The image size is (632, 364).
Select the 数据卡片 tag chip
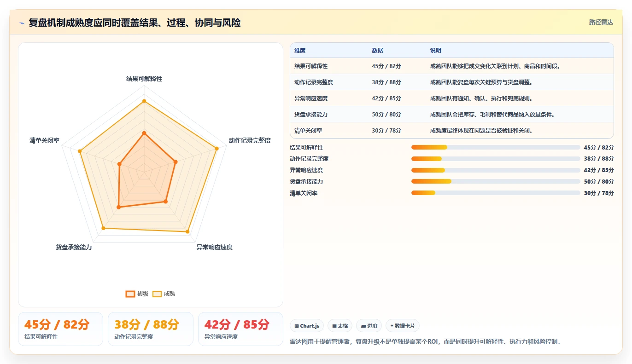pyautogui.click(x=403, y=326)
